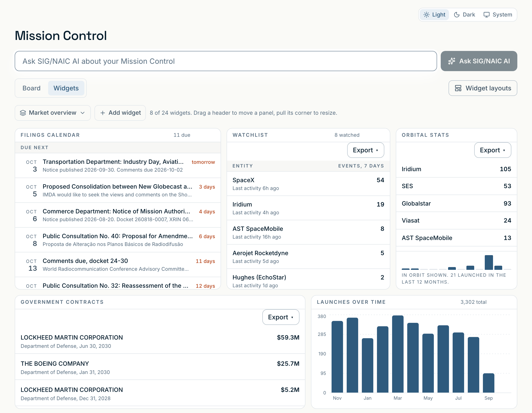Screen dimensions: 532x413
Task: Open the Orbital Stats Export dropdown
Action: point(493,150)
